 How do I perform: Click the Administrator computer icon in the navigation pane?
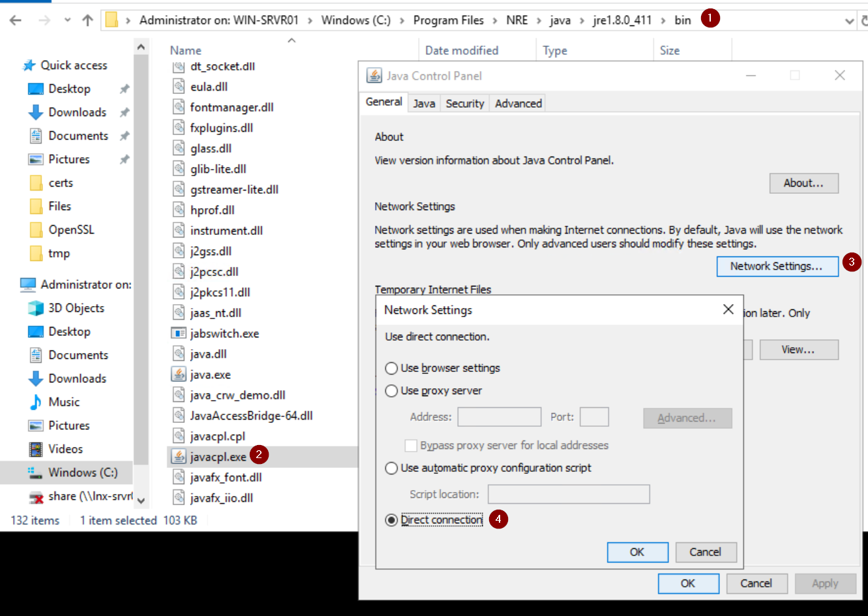click(x=28, y=285)
